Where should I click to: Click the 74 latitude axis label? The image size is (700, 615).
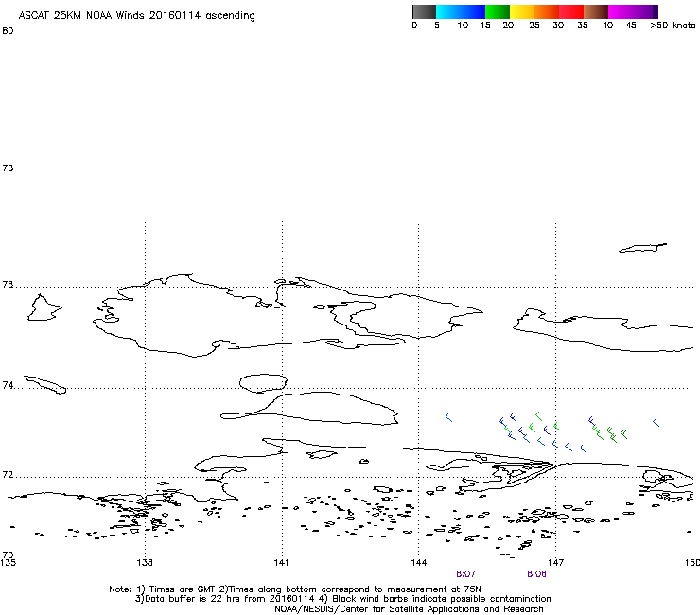point(8,385)
